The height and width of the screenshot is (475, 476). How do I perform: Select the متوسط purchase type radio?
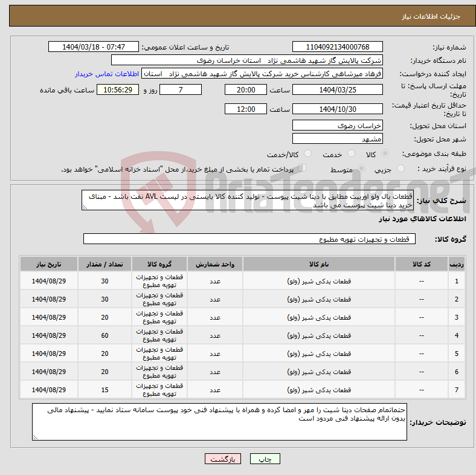[x=361, y=169]
